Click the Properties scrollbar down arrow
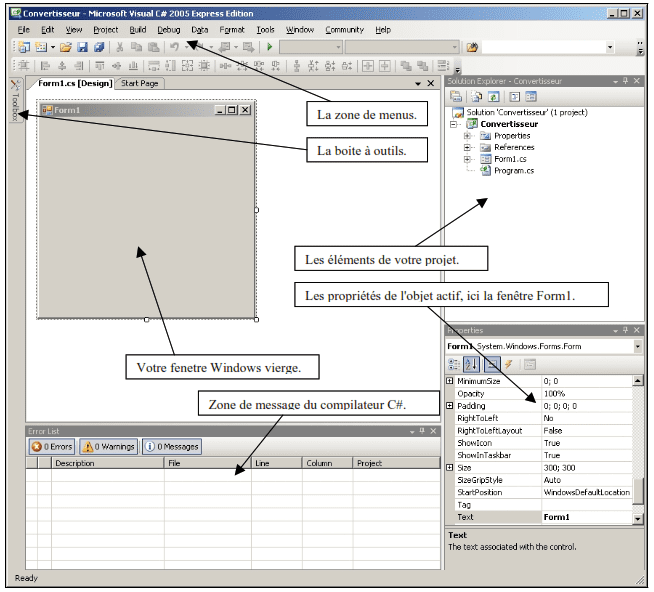The width and height of the screenshot is (654, 592). [637, 519]
